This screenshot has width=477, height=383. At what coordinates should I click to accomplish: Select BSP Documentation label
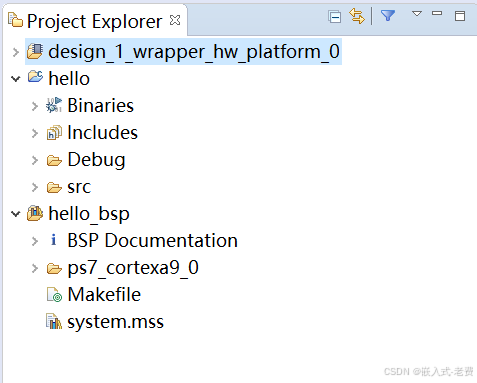153,241
